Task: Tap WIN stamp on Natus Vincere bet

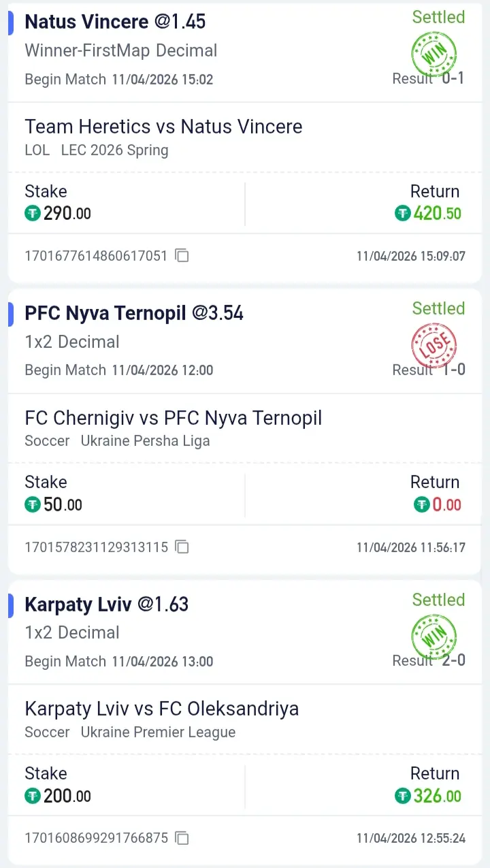Action: [x=434, y=54]
